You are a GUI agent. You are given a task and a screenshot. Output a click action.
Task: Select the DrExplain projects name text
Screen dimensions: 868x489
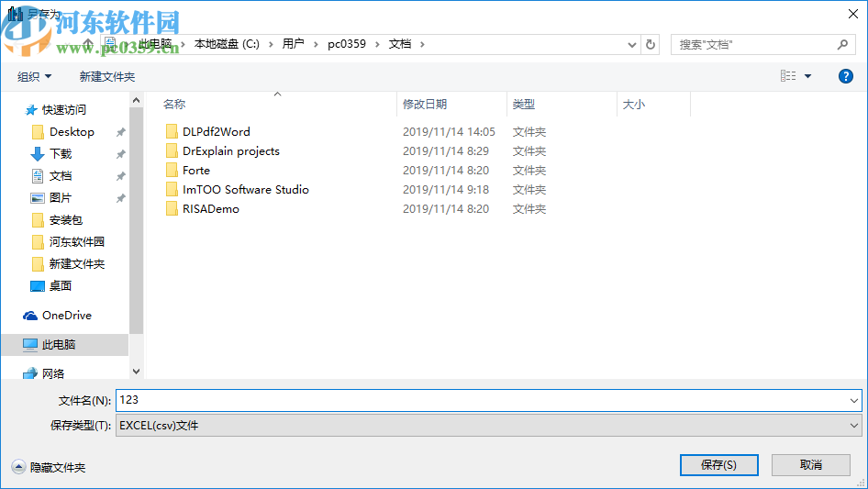[x=231, y=151]
